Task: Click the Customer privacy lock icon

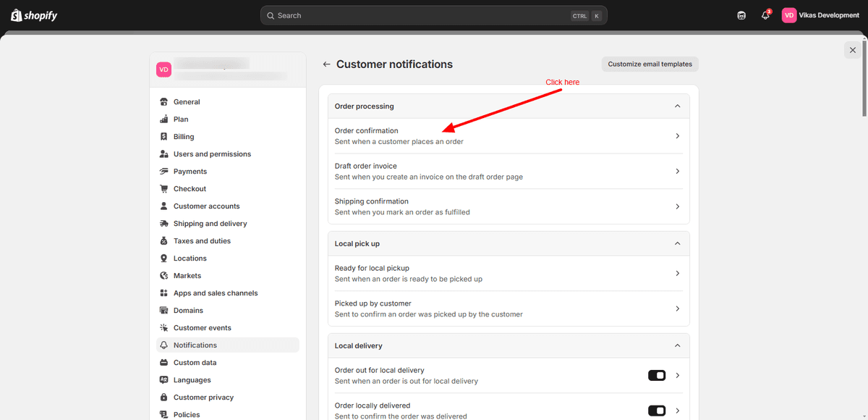Action: pos(164,398)
